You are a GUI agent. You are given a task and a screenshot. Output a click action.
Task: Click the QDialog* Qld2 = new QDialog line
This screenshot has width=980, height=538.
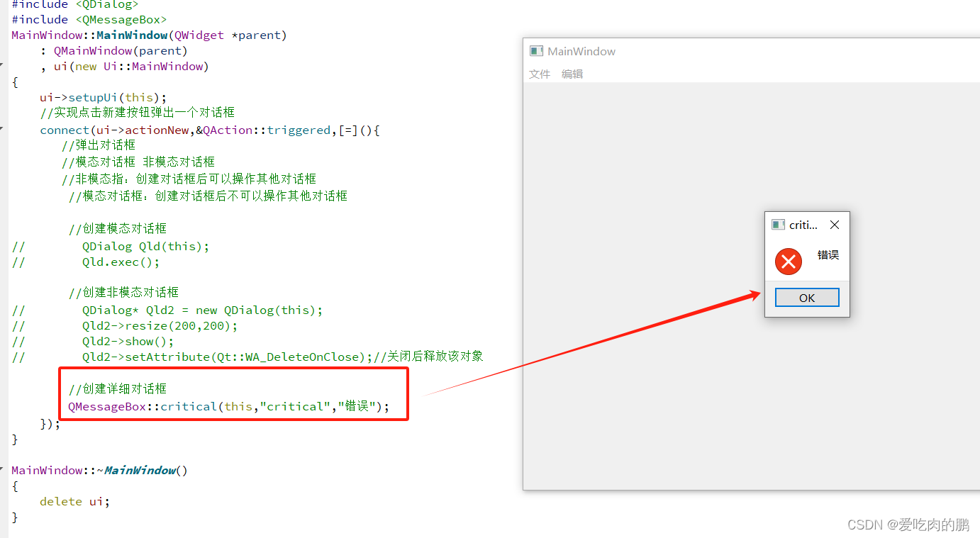167,310
